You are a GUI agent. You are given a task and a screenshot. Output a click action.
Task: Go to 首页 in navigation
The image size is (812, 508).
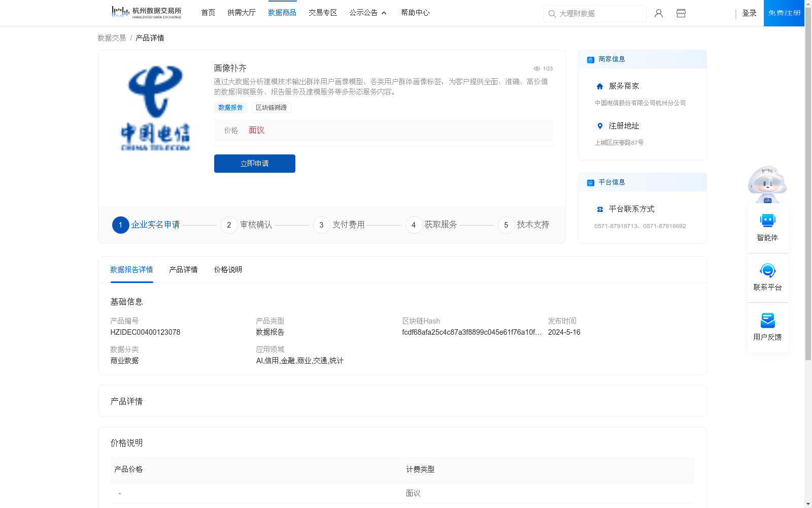(x=208, y=13)
